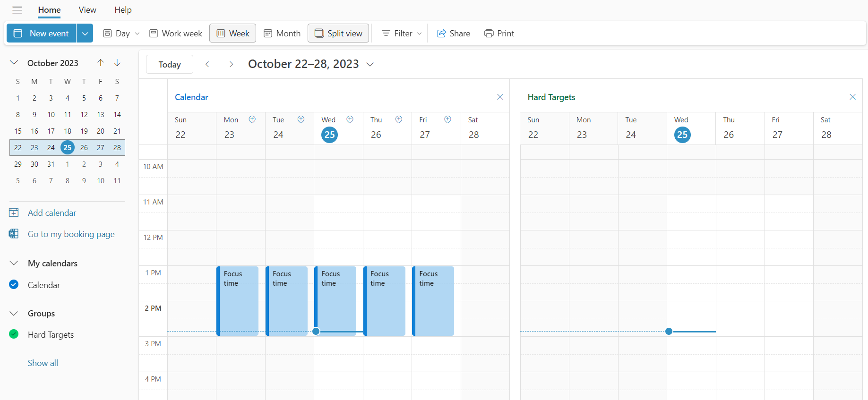Open the View tab
Screen dimensions: 868x400
(87, 10)
